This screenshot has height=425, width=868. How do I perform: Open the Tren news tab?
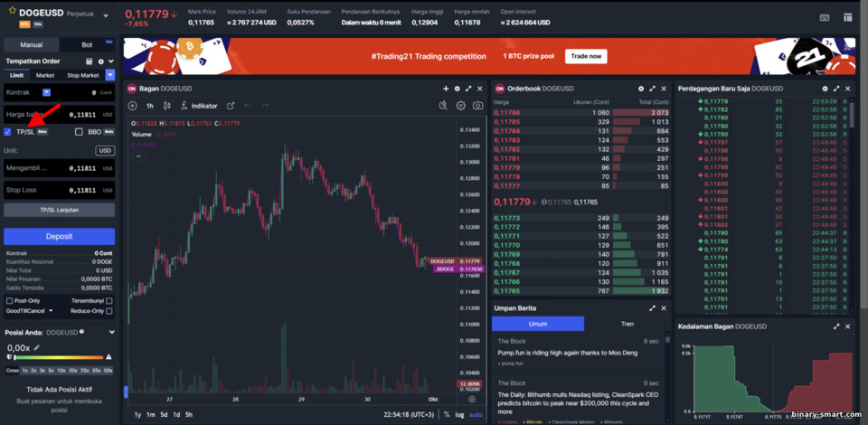click(x=627, y=324)
